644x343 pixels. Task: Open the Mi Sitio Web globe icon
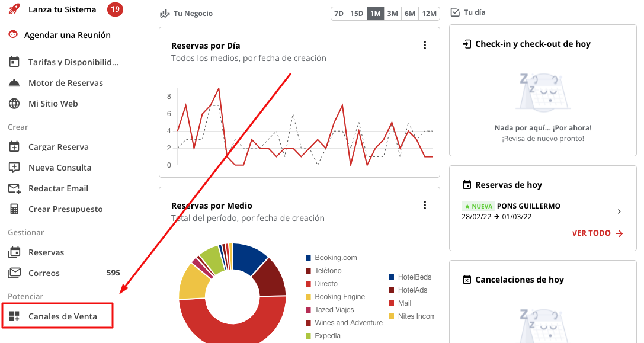(14, 104)
